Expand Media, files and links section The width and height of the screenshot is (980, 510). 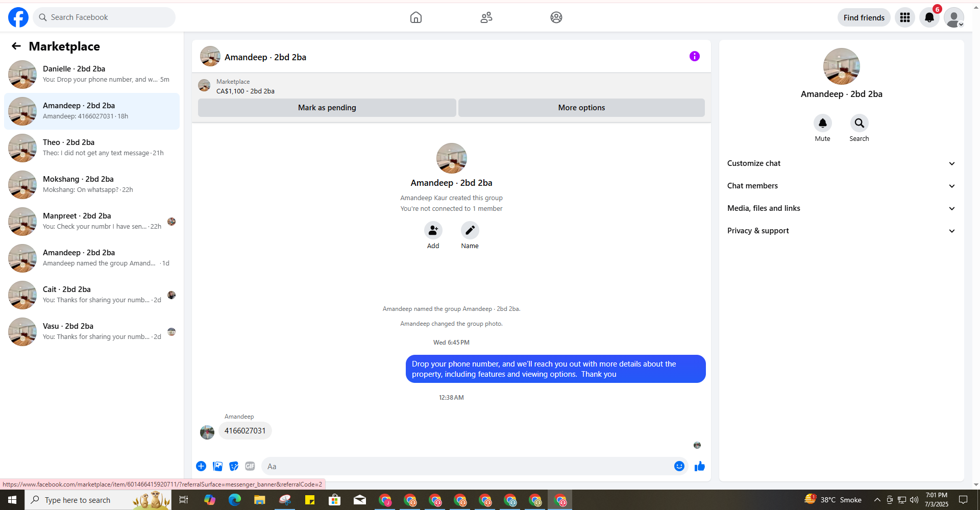tap(842, 208)
